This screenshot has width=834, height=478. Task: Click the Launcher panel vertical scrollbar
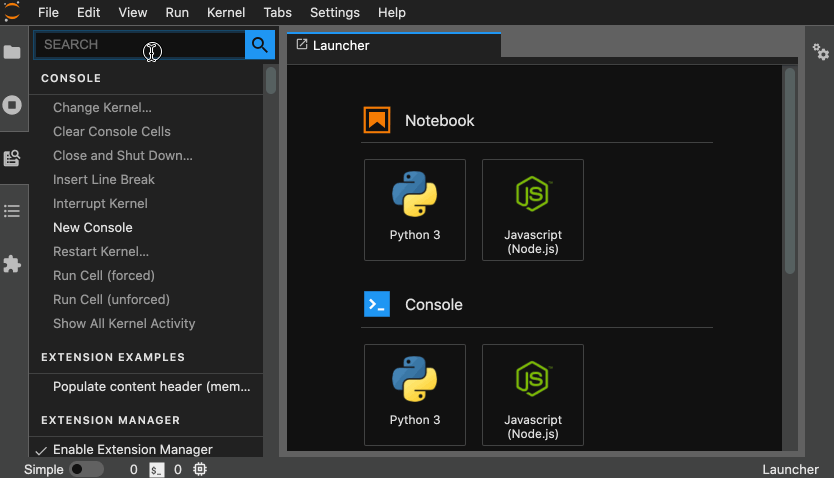tap(790, 170)
